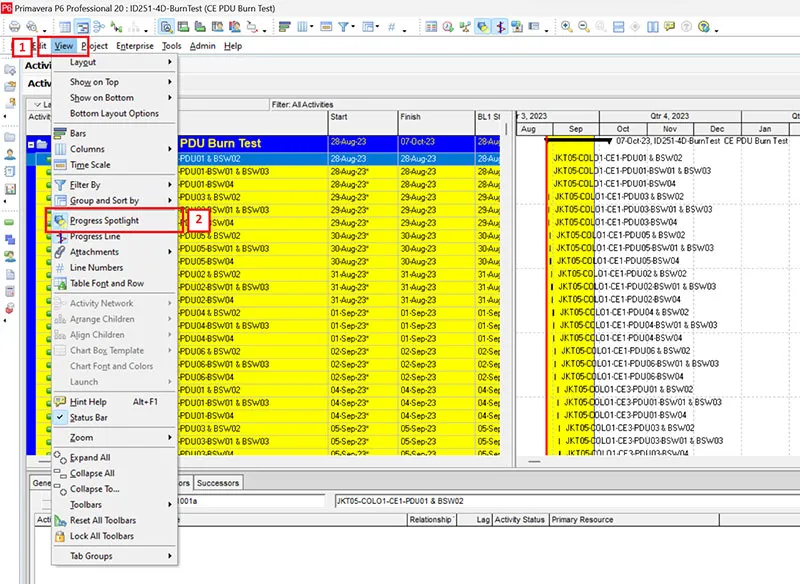Collapse the CE PDU Burn Test group row
This screenshot has width=800, height=584.
[31, 144]
